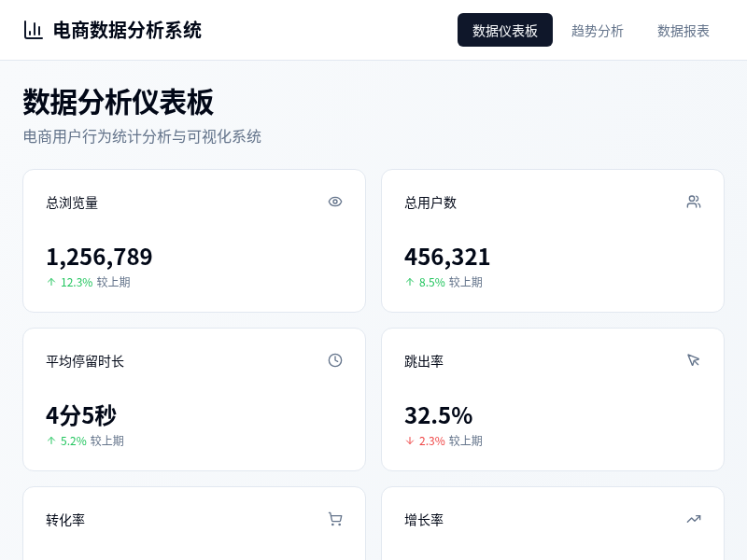Click the cursor icon on 跳出率 card
Viewport: 747px width, 560px height.
coord(694,360)
